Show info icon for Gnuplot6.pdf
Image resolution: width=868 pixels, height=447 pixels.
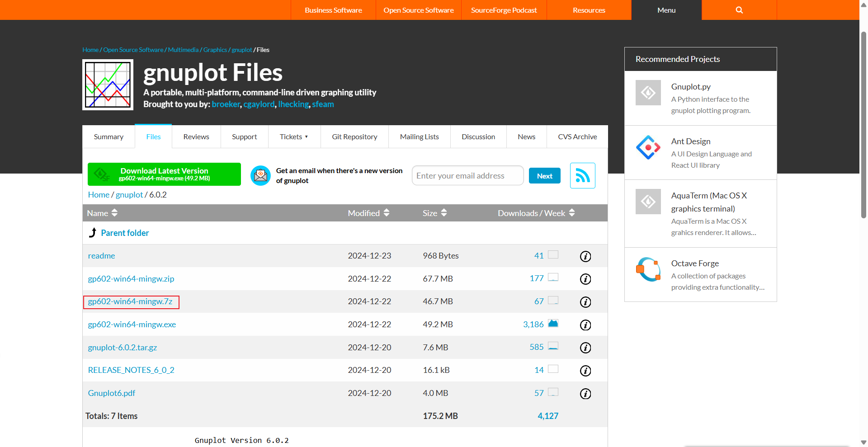coord(585,394)
